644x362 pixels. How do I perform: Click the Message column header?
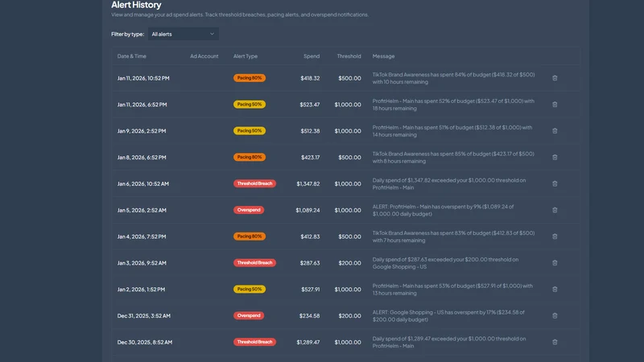[383, 56]
